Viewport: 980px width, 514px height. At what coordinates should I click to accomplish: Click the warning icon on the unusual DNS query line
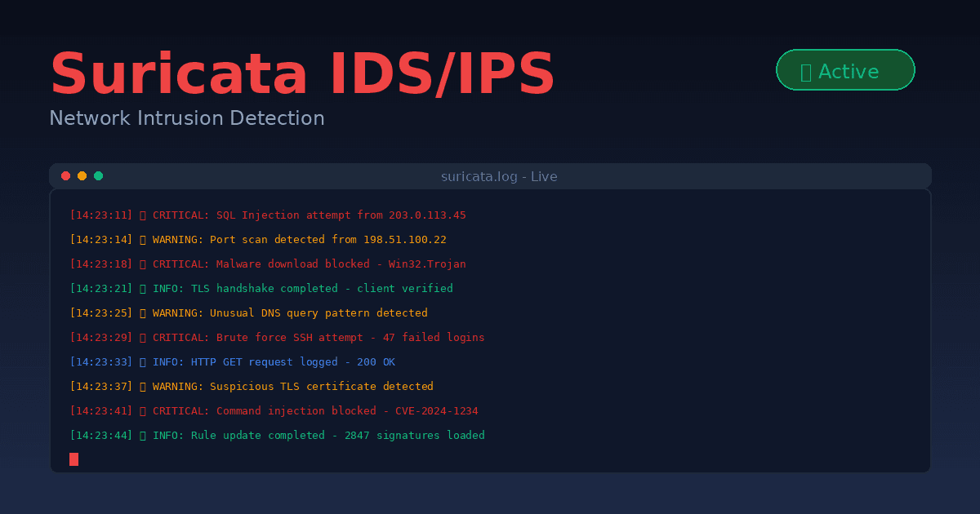(x=142, y=312)
